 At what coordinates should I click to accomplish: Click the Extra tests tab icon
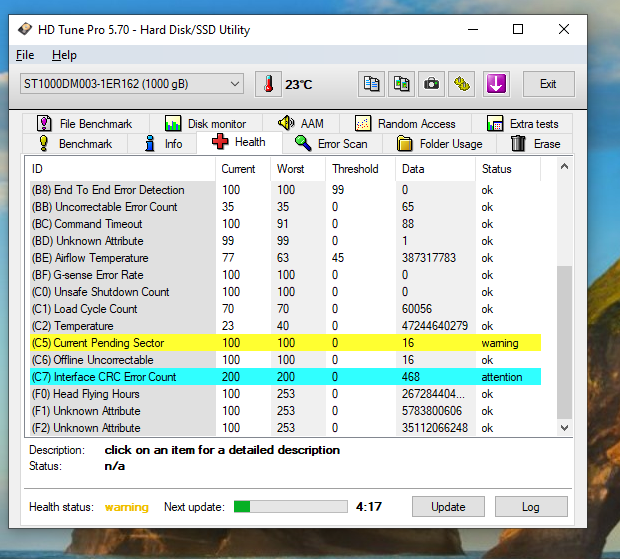(495, 124)
